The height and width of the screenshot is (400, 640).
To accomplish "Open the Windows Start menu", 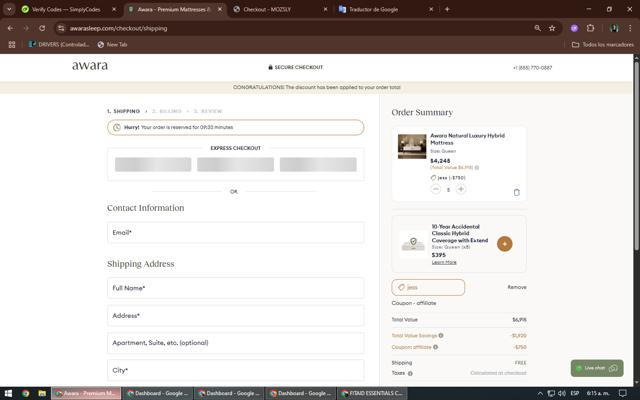I will [x=8, y=393].
